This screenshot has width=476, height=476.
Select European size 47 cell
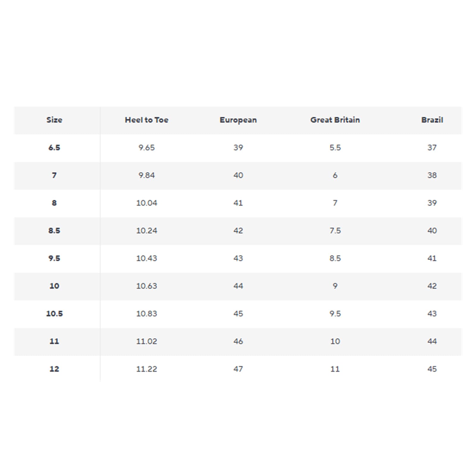tap(238, 369)
